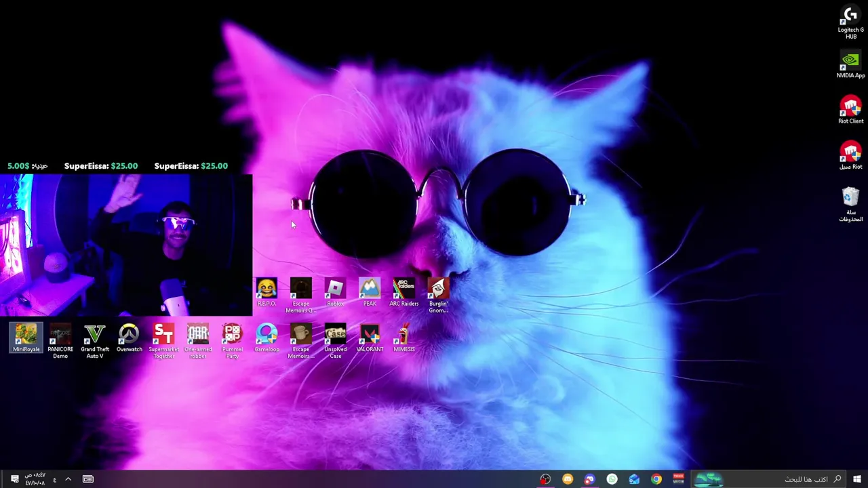Expand the hidden tray icons chevron
The height and width of the screenshot is (488, 868).
tap(68, 479)
